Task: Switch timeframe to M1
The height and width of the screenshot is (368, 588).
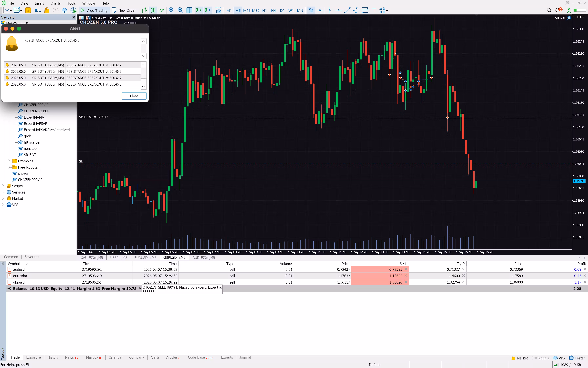Action: click(229, 11)
